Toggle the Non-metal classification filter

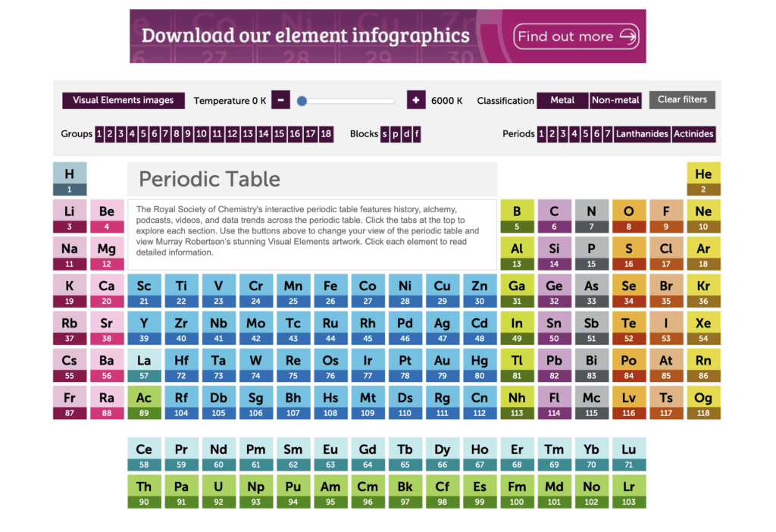tap(615, 100)
